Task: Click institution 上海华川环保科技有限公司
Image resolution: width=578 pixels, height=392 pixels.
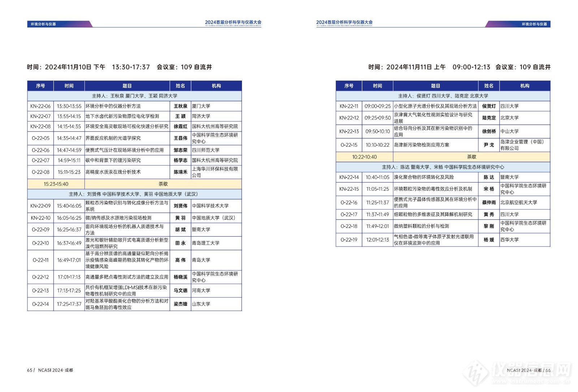Action: point(215,172)
